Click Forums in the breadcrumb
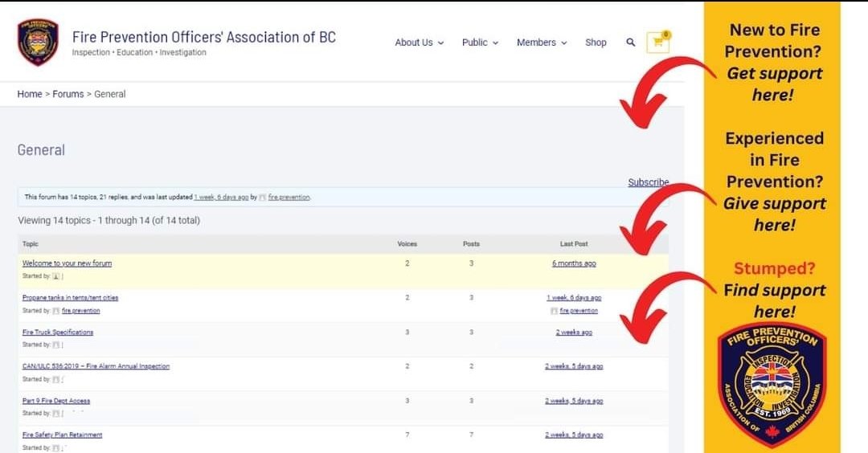The height and width of the screenshot is (453, 868). (68, 94)
